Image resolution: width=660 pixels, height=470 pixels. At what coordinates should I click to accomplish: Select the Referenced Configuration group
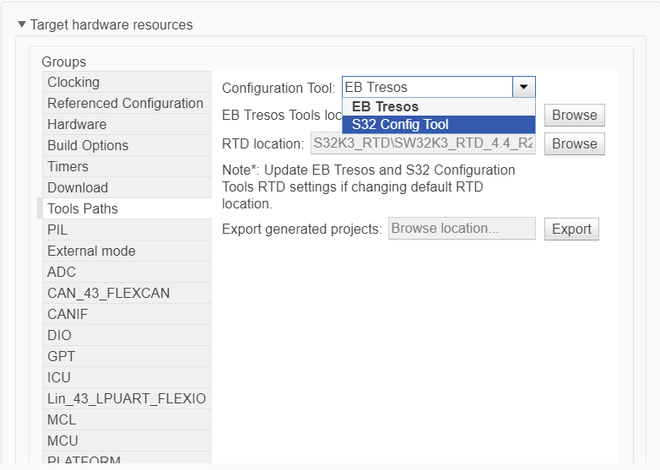[x=125, y=103]
